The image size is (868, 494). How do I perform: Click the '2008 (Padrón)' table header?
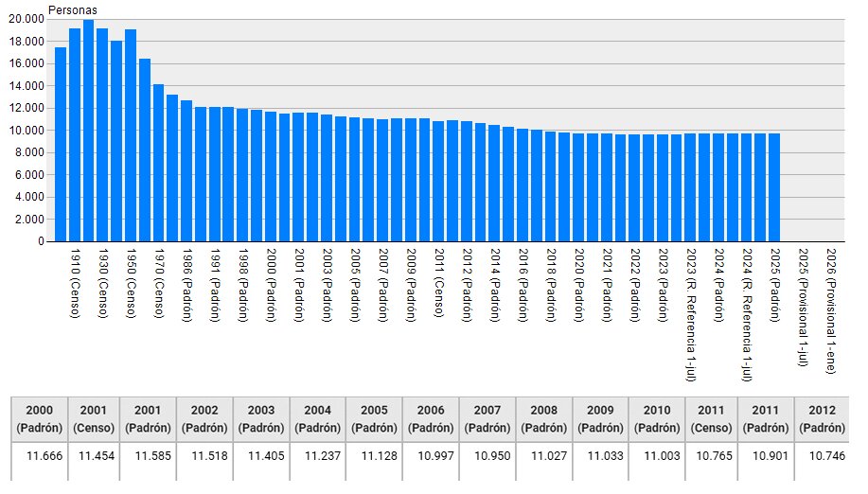(544, 419)
